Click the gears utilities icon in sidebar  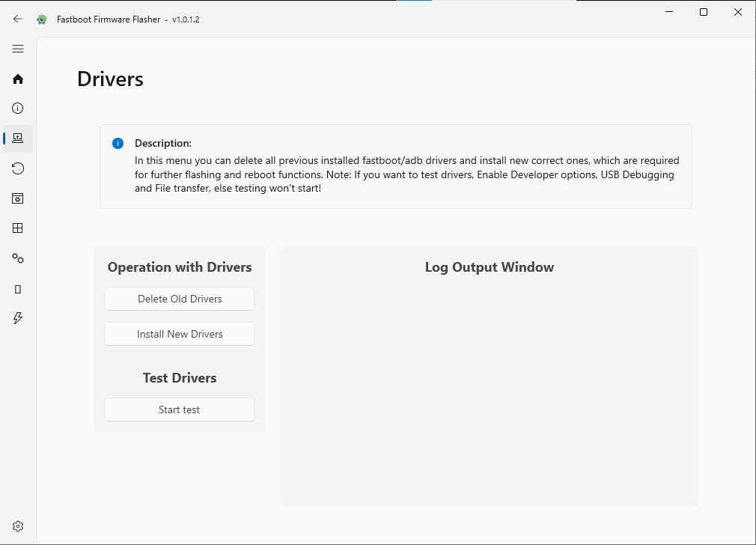17,258
